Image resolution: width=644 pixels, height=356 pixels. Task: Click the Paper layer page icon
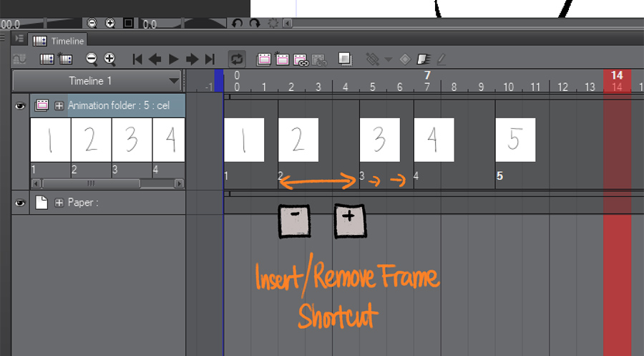pyautogui.click(x=41, y=202)
